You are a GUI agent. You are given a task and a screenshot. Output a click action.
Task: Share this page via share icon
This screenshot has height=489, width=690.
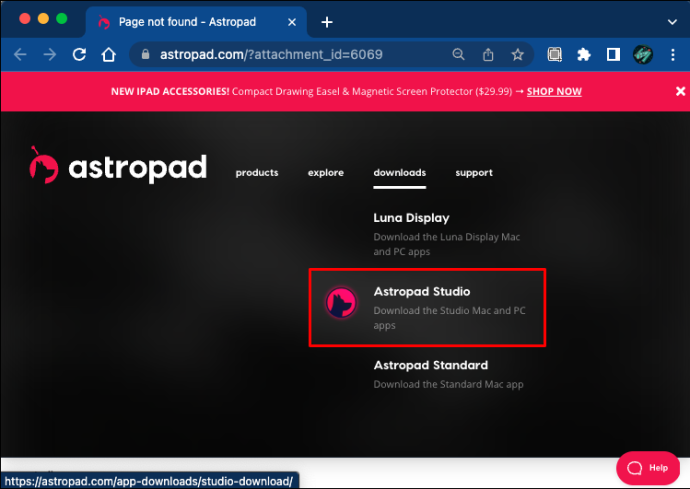click(x=488, y=55)
